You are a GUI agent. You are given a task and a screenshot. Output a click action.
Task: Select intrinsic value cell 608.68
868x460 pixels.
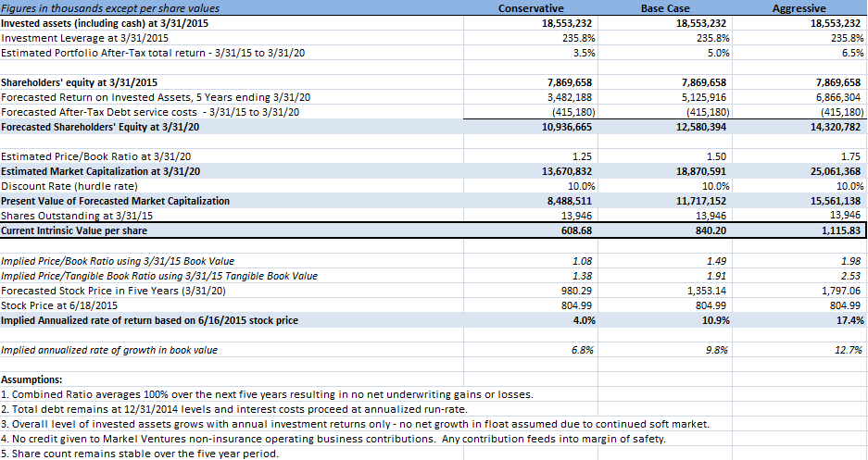pyautogui.click(x=577, y=230)
